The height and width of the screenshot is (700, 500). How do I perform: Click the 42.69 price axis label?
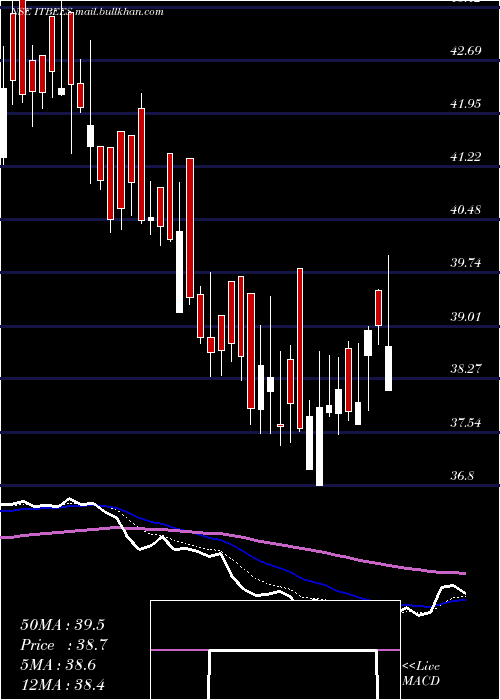coord(466,50)
